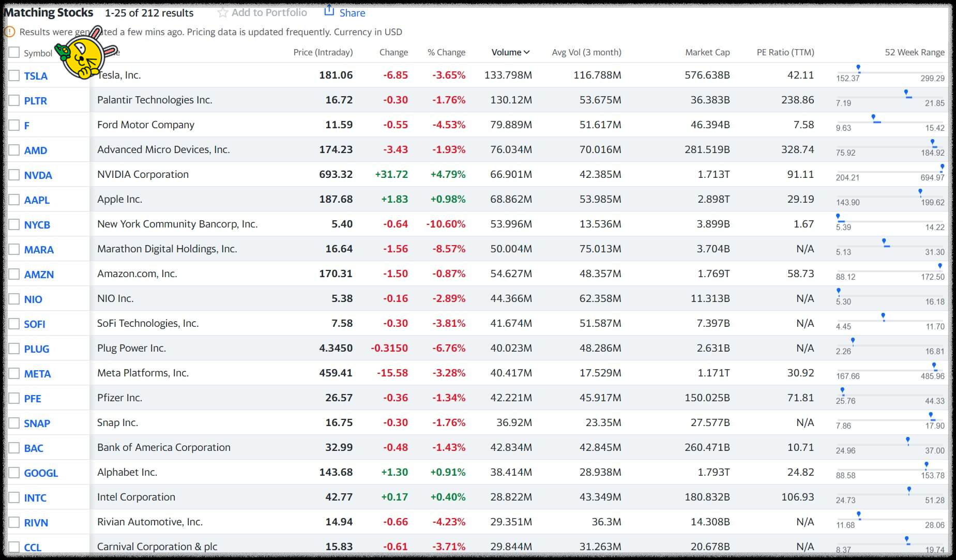Image resolution: width=956 pixels, height=560 pixels.
Task: Open the NYCB ticker link
Action: coord(37,225)
